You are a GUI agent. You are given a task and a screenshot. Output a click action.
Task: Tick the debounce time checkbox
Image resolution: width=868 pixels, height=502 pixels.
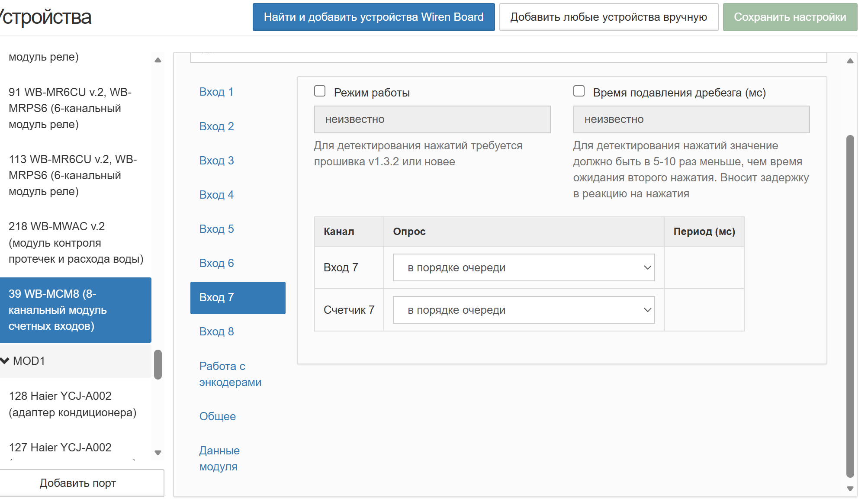pyautogui.click(x=579, y=91)
